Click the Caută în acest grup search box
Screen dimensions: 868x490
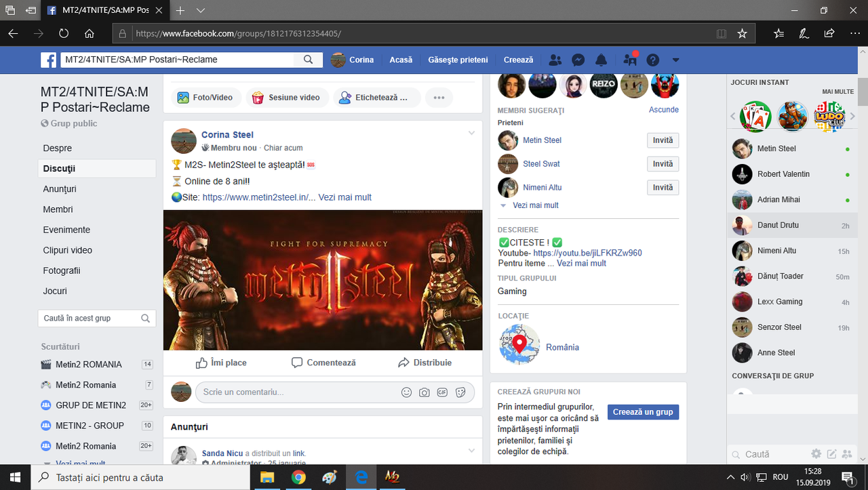97,318
